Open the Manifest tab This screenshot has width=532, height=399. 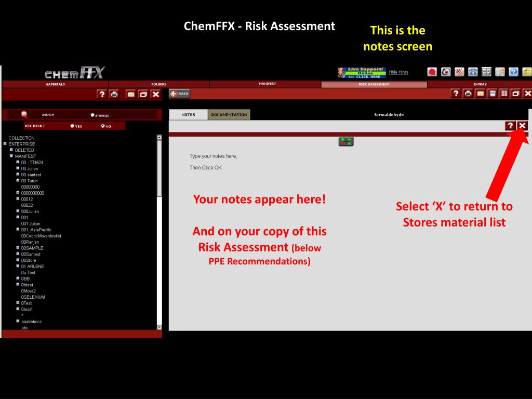pyautogui.click(x=268, y=84)
